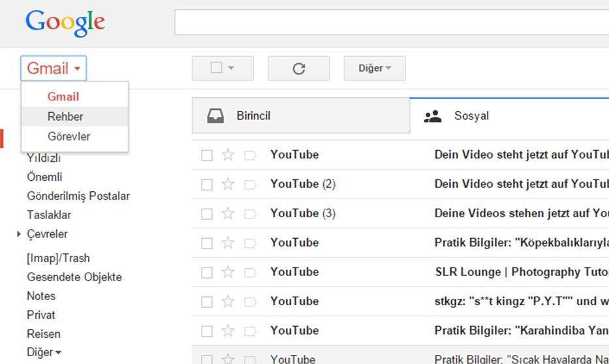Expand the Çevreler label
609x364 pixels.
pos(19,234)
